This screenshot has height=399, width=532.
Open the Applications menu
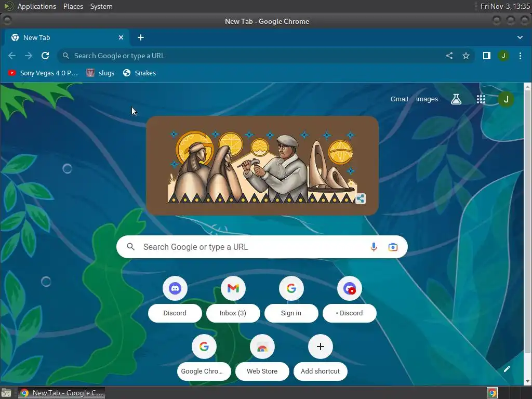coord(37,6)
